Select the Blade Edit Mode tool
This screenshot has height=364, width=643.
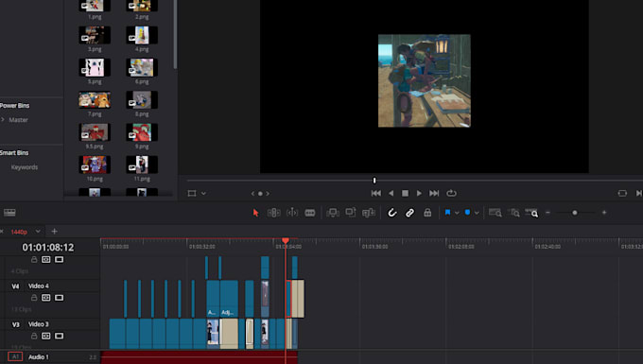[310, 213]
